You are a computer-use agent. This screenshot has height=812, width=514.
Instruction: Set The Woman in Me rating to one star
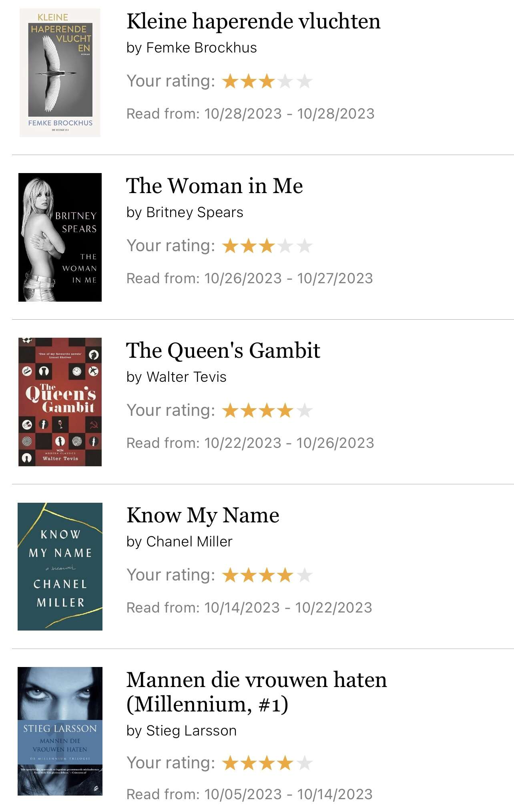point(230,246)
